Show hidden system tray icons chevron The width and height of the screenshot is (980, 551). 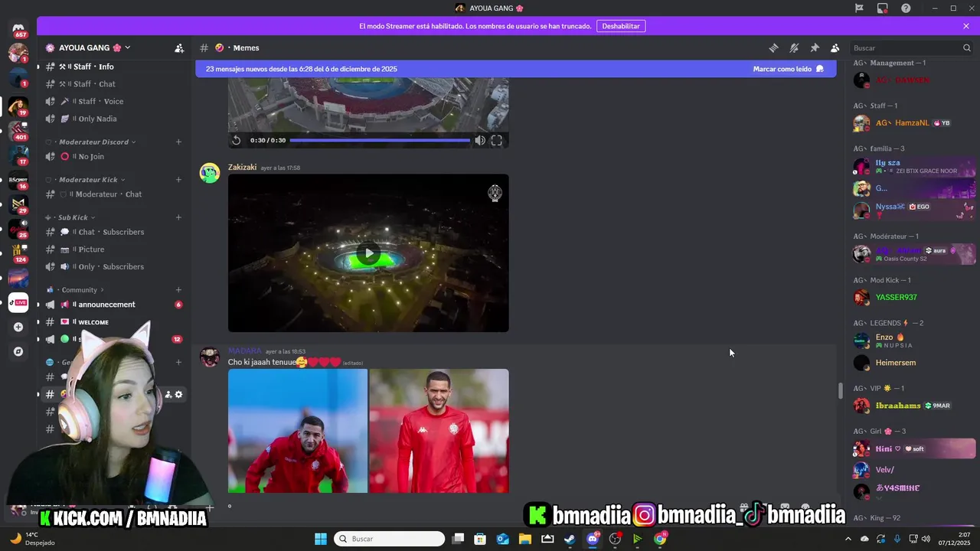[x=849, y=539]
